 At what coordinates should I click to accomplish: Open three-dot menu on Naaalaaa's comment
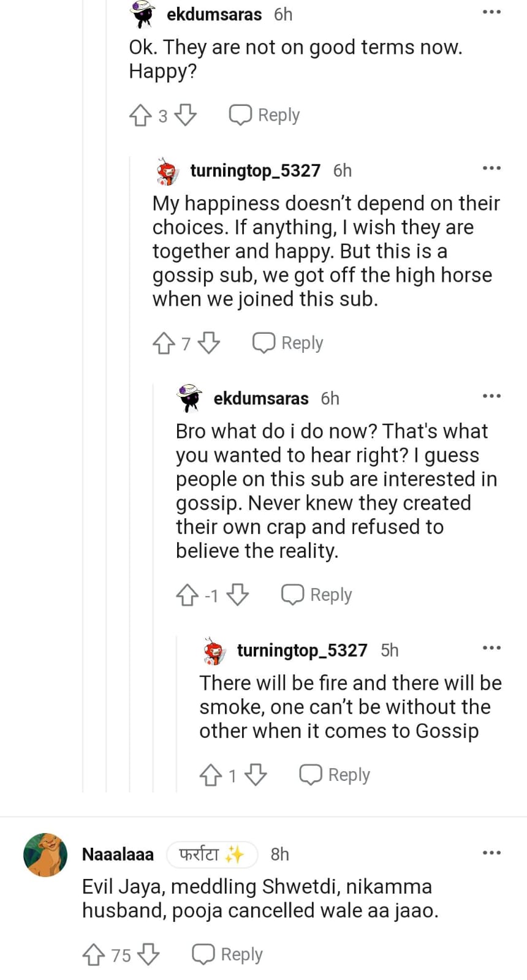pos(491,853)
